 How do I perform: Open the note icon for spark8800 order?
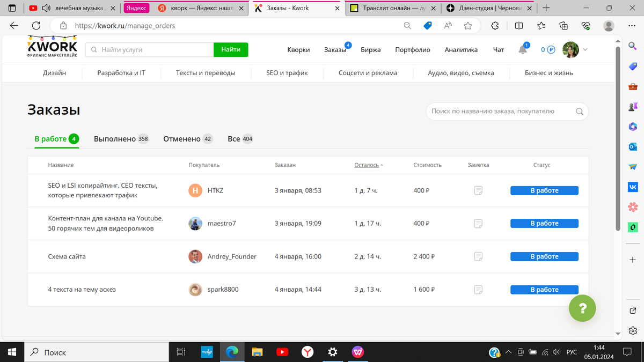479,290
